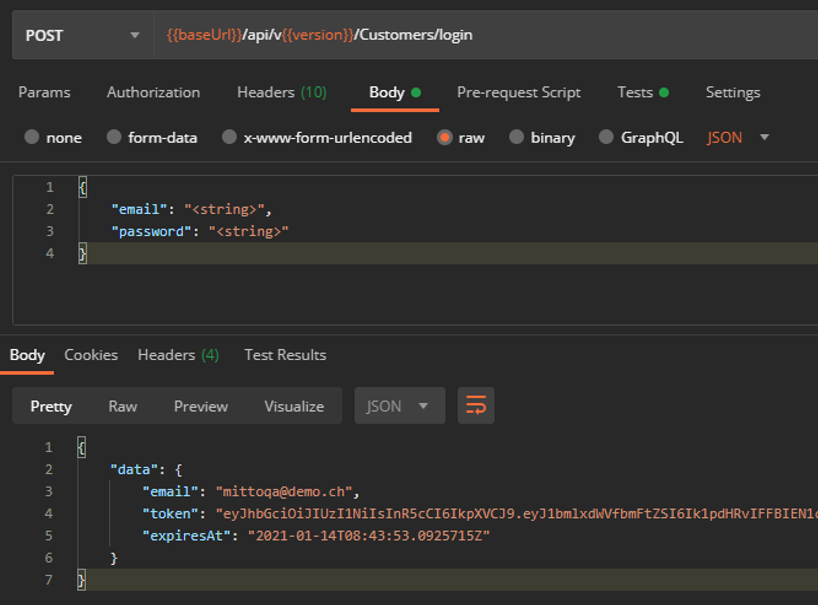
Task: Select the GraphQL body type
Action: pyautogui.click(x=641, y=137)
